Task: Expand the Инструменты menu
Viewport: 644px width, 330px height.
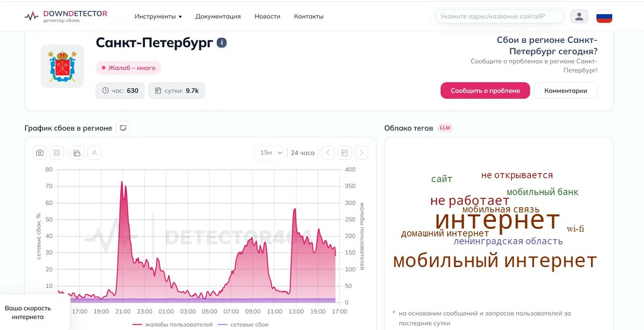Action: (x=158, y=16)
